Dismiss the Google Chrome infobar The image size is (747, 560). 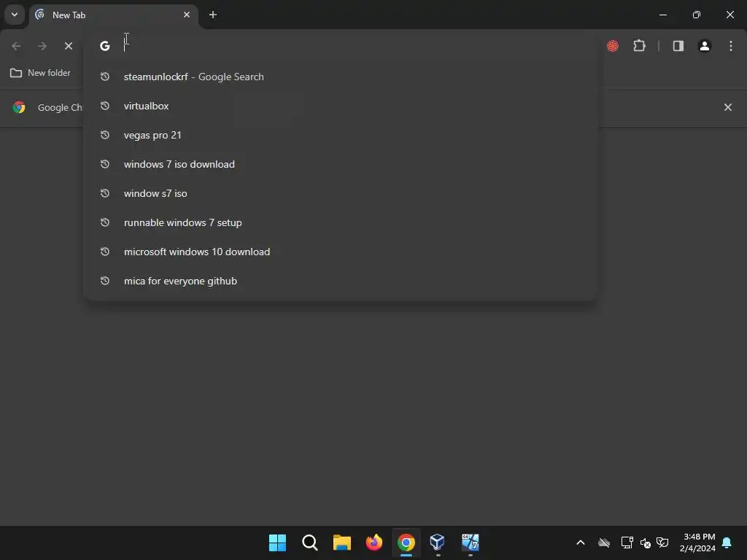(728, 107)
